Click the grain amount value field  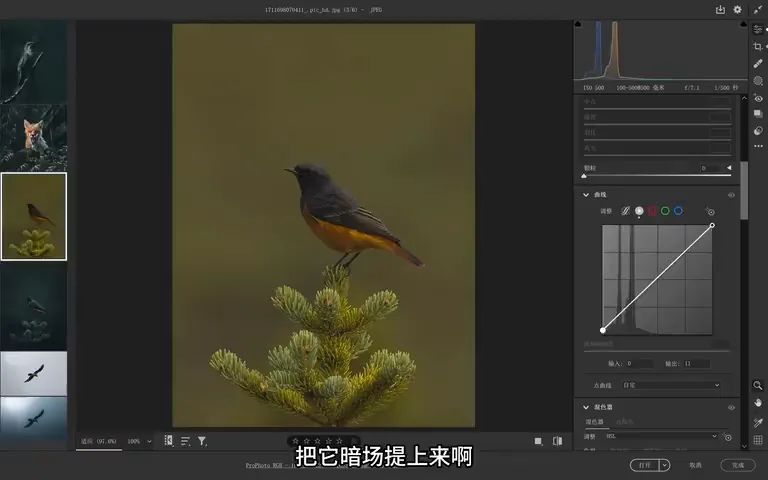712,168
